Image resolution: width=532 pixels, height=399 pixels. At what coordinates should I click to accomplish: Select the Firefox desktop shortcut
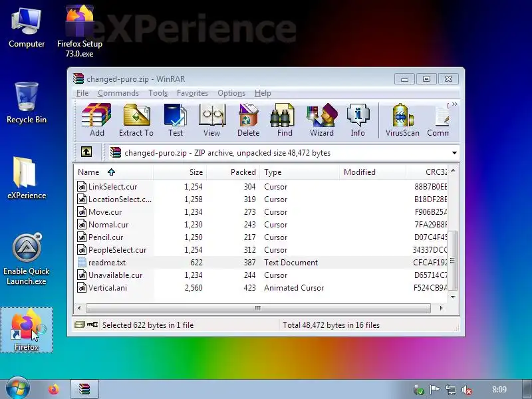coord(27,330)
